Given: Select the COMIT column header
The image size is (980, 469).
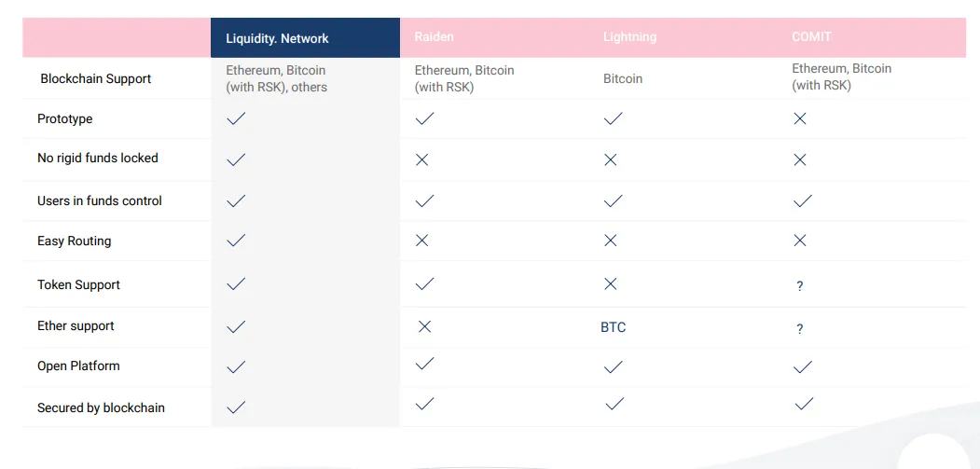Looking at the screenshot, I should [811, 37].
